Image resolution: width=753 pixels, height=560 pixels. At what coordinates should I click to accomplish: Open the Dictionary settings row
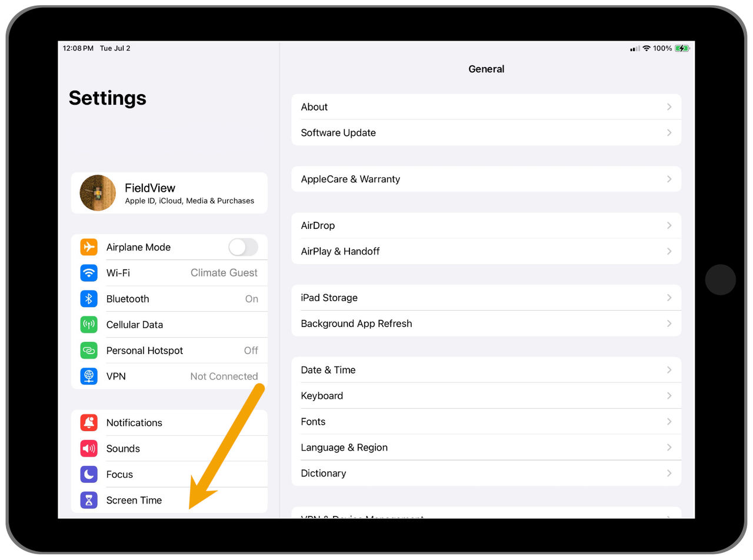487,474
